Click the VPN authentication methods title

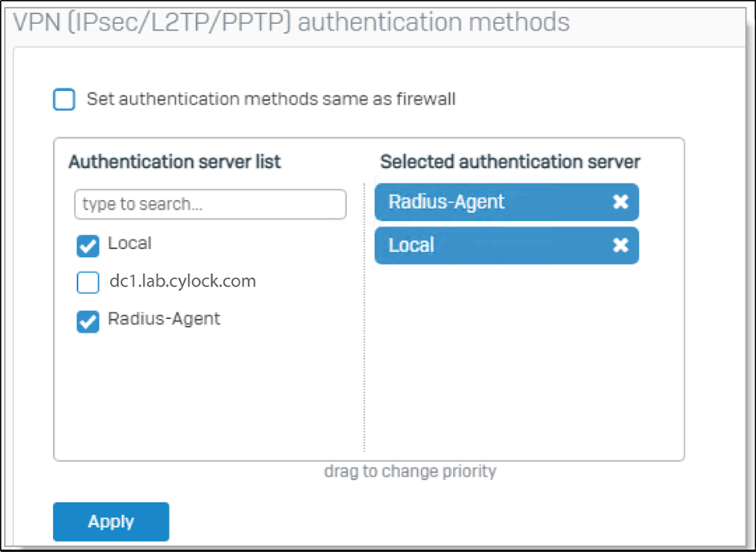291,22
